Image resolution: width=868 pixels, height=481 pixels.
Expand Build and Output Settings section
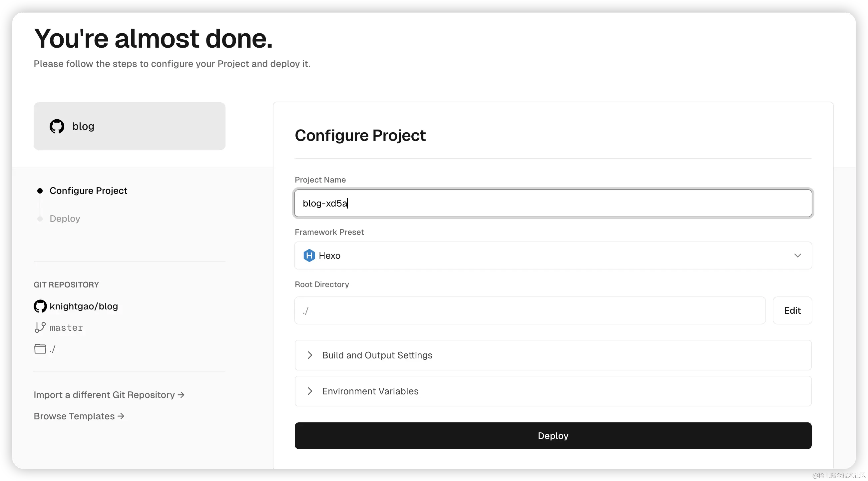tap(377, 355)
